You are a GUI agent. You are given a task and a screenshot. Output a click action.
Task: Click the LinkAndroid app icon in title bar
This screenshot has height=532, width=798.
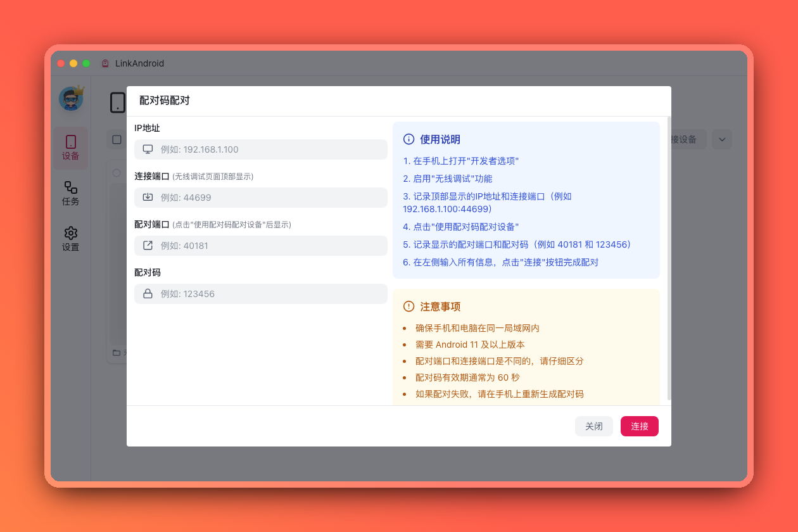(x=105, y=63)
